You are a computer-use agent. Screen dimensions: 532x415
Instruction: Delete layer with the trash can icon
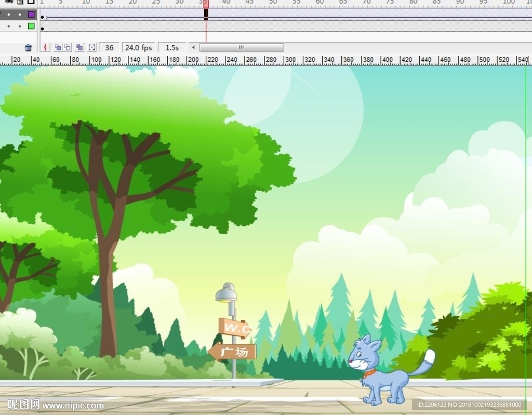point(29,48)
